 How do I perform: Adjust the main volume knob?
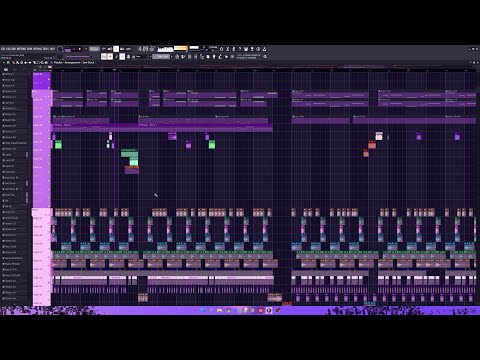(x=60, y=49)
